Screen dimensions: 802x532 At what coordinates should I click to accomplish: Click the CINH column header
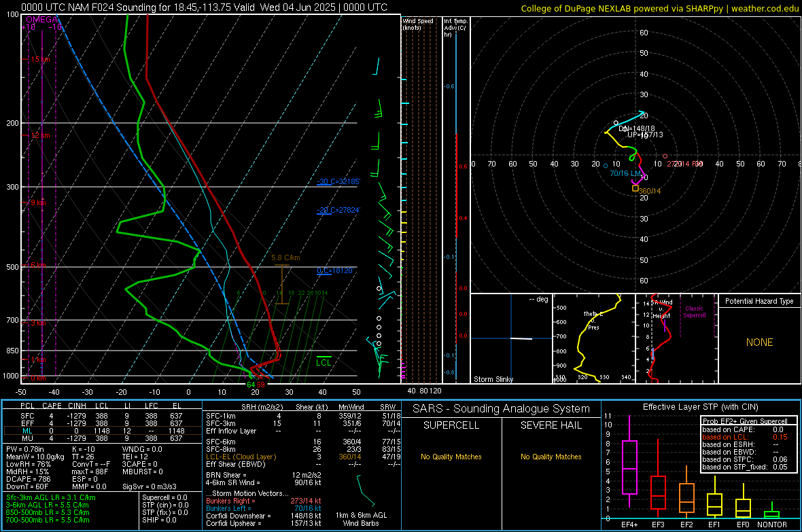77,406
